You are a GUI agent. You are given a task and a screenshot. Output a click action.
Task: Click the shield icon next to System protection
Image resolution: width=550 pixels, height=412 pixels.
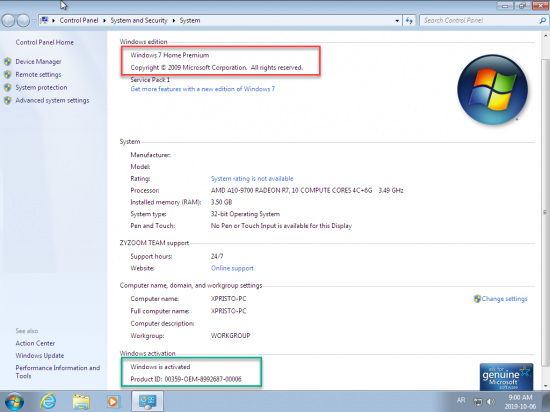(8, 88)
